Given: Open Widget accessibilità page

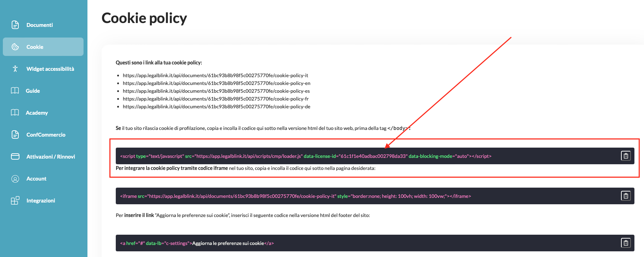Looking at the screenshot, I should click(50, 69).
